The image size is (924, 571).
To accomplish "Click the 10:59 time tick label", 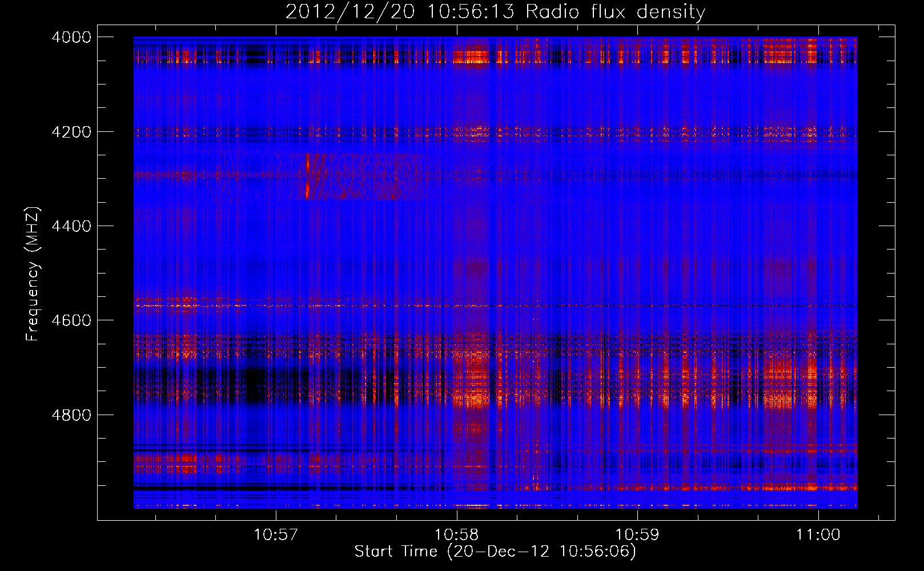I will [x=637, y=535].
